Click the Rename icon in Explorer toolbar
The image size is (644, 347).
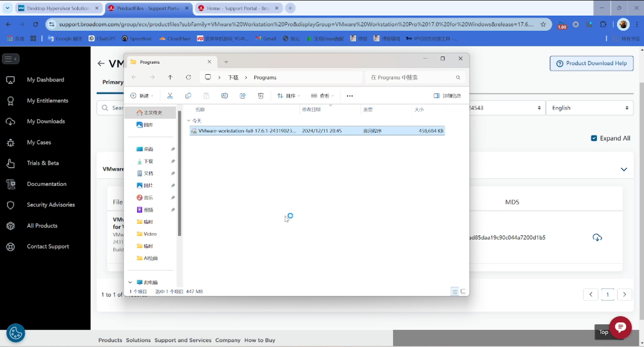click(224, 96)
